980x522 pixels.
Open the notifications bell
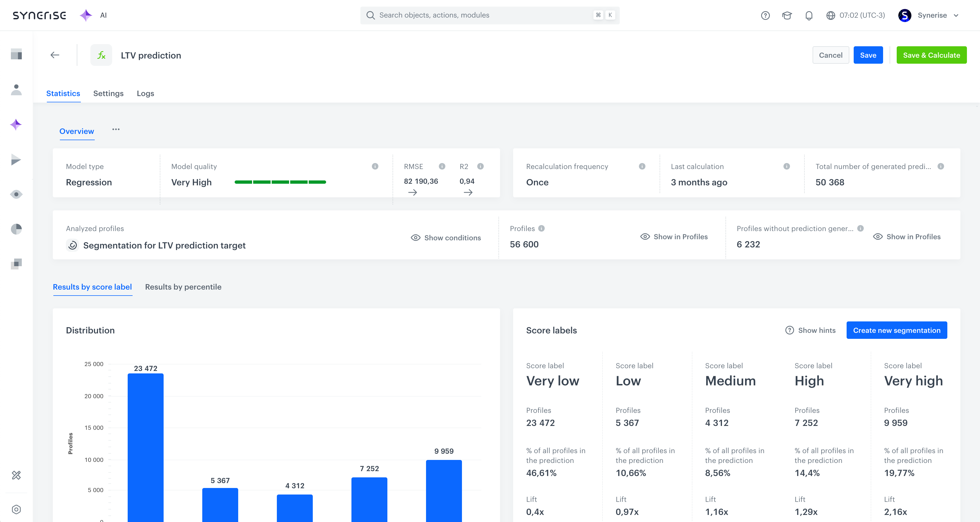pos(809,15)
